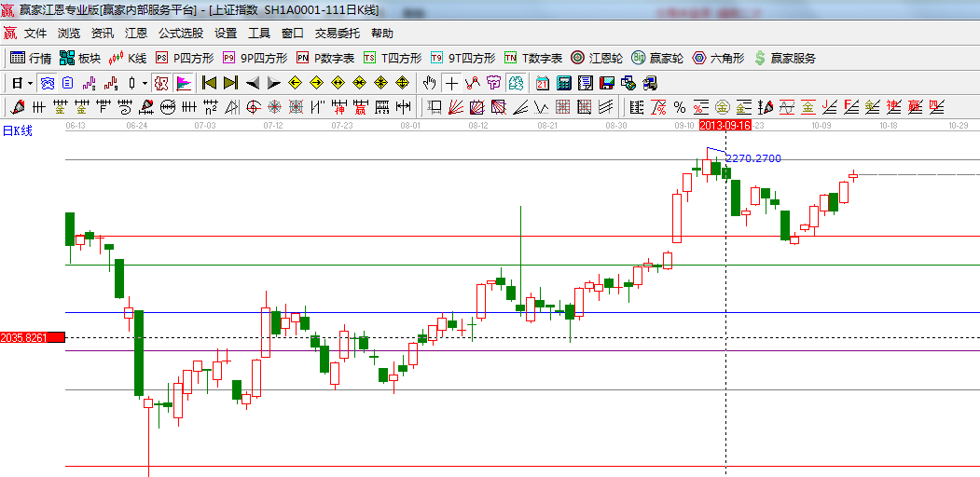
Task: Open the calculator icon in toolbar
Action: coord(562,83)
